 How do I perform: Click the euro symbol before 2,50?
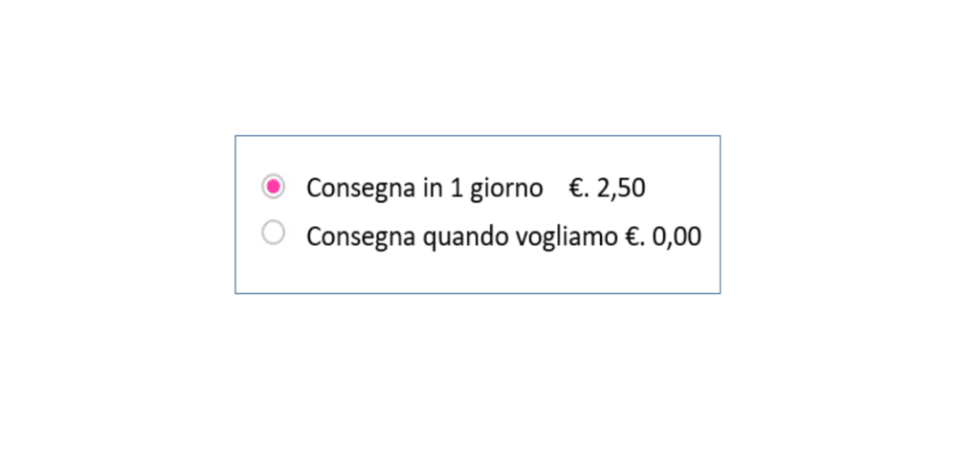pyautogui.click(x=575, y=189)
